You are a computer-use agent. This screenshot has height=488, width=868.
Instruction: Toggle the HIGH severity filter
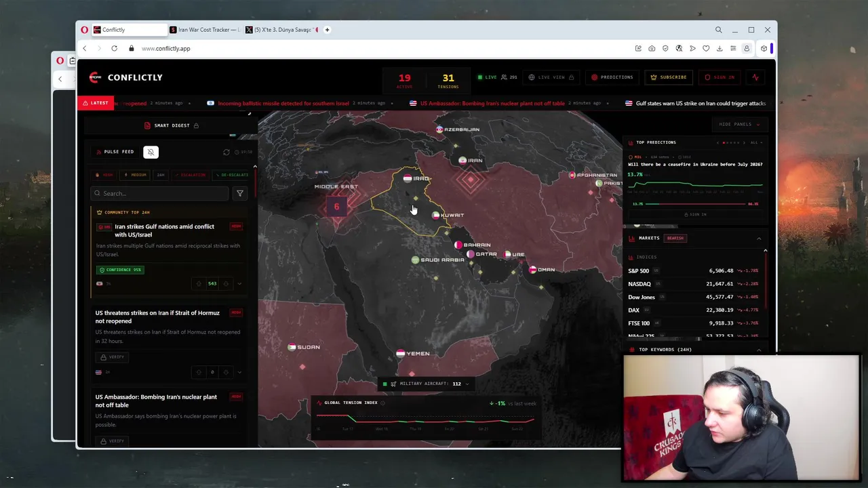[x=105, y=175]
